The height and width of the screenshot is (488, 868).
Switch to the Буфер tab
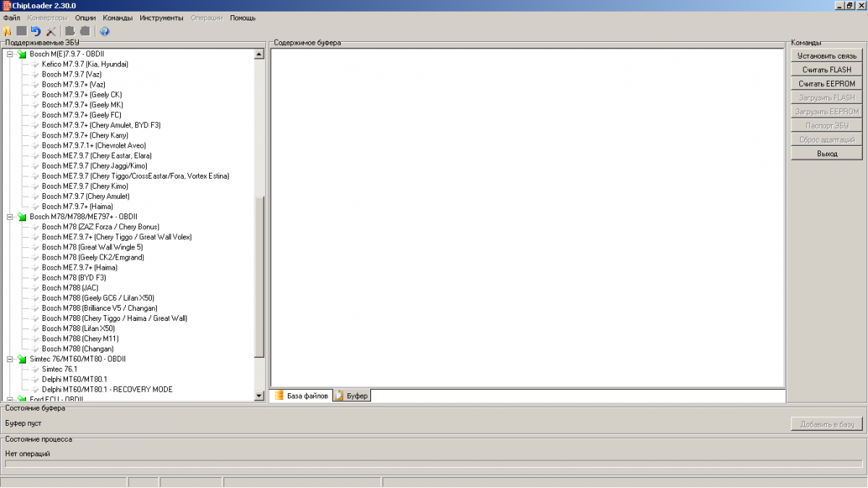click(x=352, y=395)
